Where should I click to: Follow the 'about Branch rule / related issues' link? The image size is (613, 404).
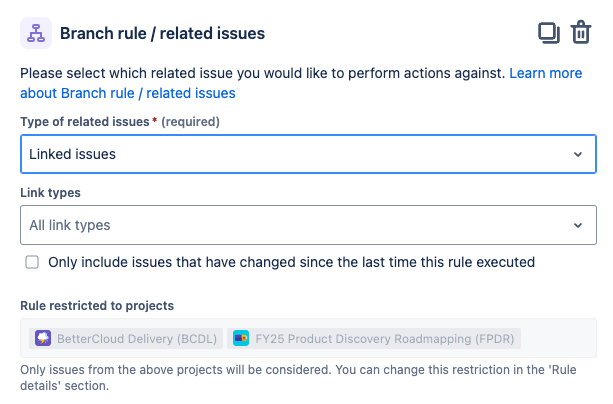pos(128,93)
